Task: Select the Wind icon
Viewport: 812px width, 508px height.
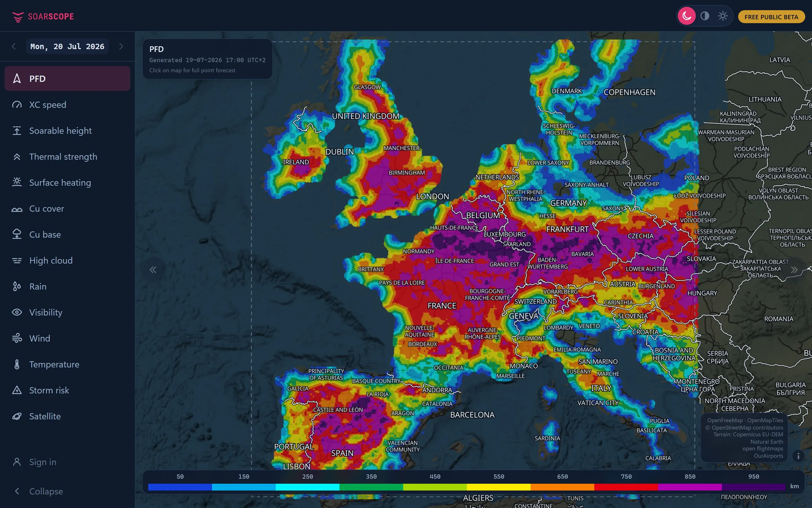Action: click(x=17, y=338)
